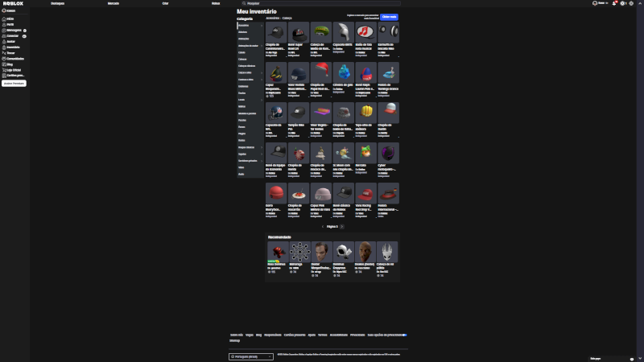This screenshot has height=362, width=644.
Task: Click the user avatar icon in top bar
Action: point(595,3)
